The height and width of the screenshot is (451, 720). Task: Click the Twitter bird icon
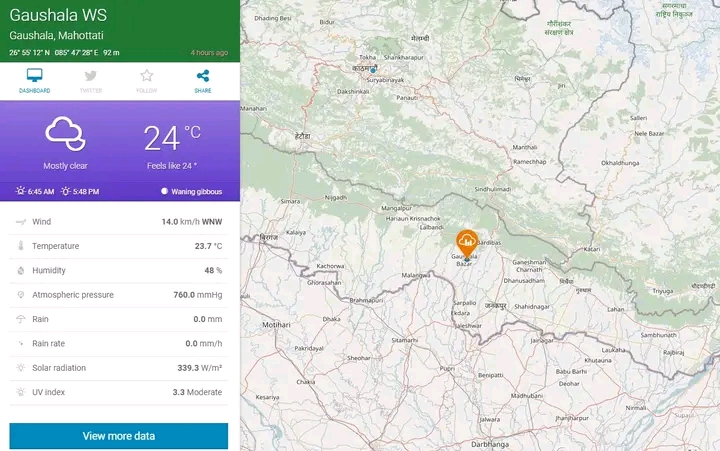click(91, 76)
